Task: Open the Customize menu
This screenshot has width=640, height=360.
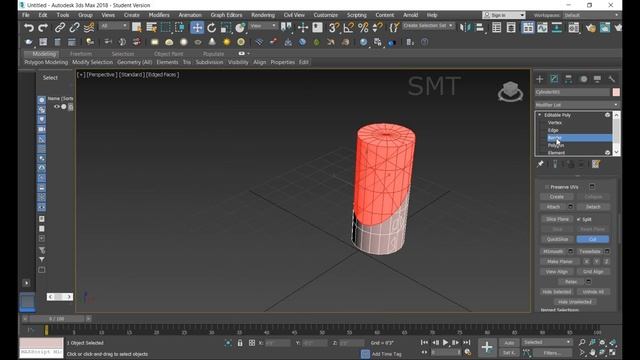Action: click(326, 15)
